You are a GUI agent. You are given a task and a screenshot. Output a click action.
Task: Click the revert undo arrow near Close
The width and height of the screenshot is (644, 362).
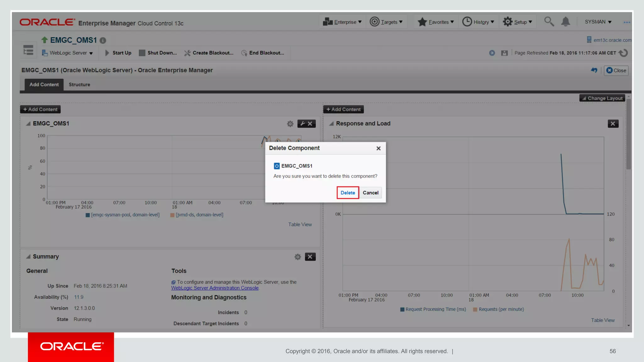pyautogui.click(x=594, y=70)
